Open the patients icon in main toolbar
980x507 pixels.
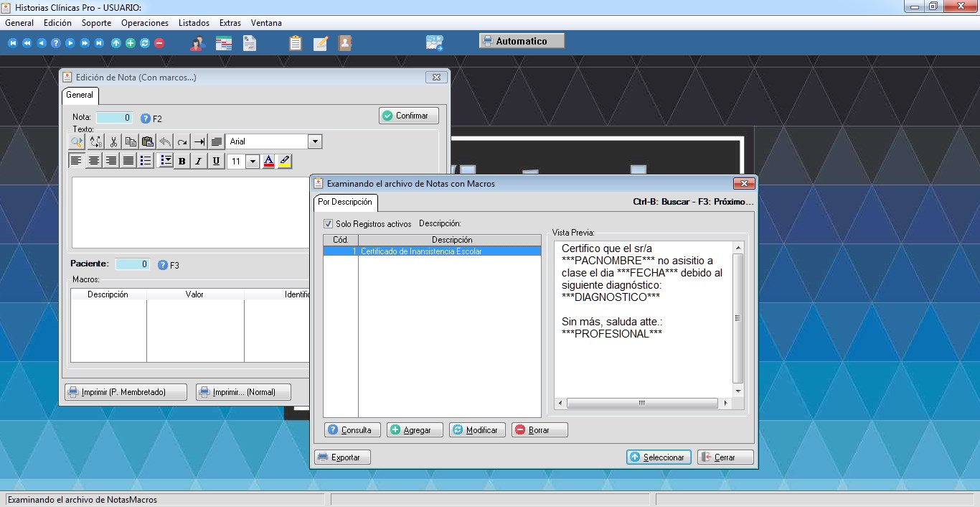(x=197, y=43)
